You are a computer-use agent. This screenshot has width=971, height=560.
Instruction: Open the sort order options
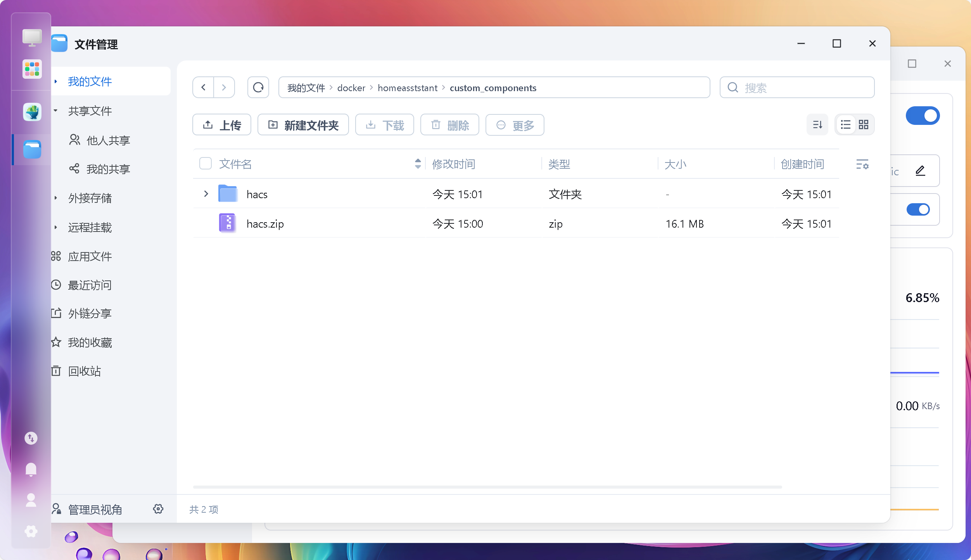pos(817,124)
